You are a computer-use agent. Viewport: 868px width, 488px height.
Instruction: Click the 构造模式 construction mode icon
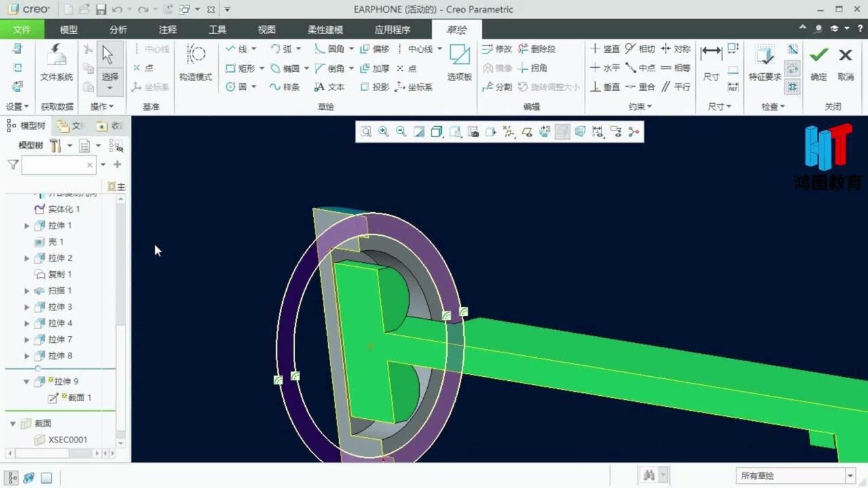point(195,62)
